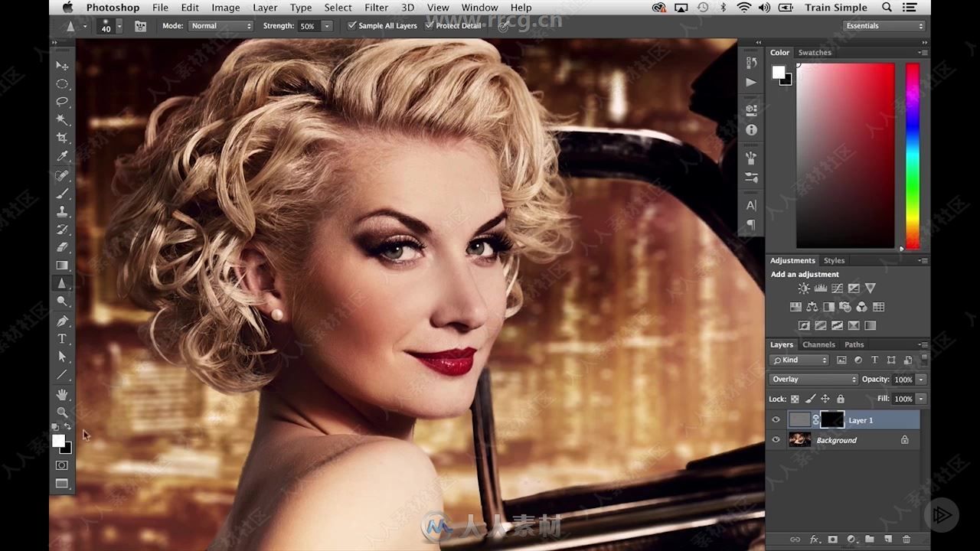
Task: Select the Line shape tool
Action: pyautogui.click(x=62, y=374)
